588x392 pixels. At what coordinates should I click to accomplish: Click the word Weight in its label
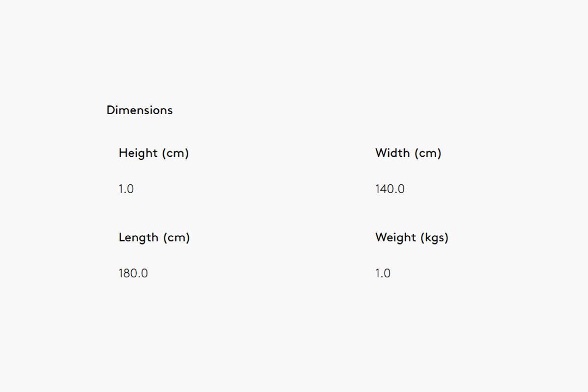395,238
